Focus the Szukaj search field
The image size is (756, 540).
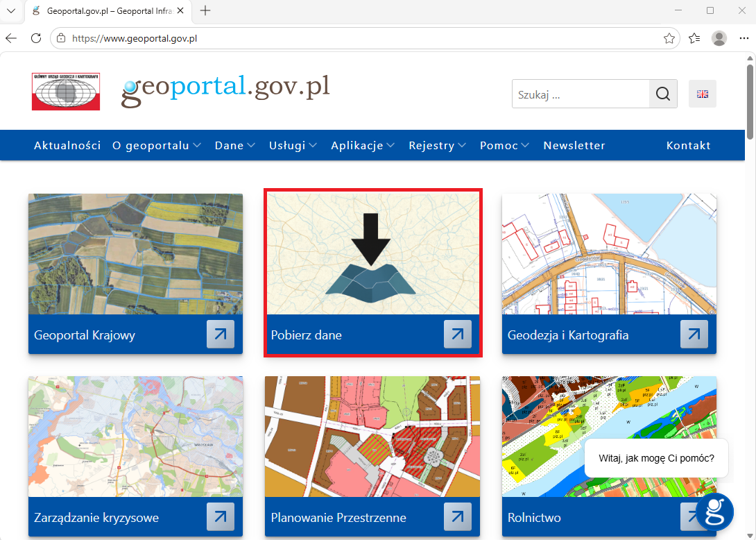pos(581,94)
